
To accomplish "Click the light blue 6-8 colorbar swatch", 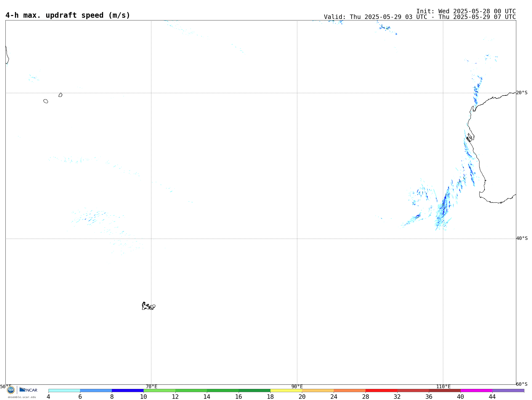I will 96,391.
